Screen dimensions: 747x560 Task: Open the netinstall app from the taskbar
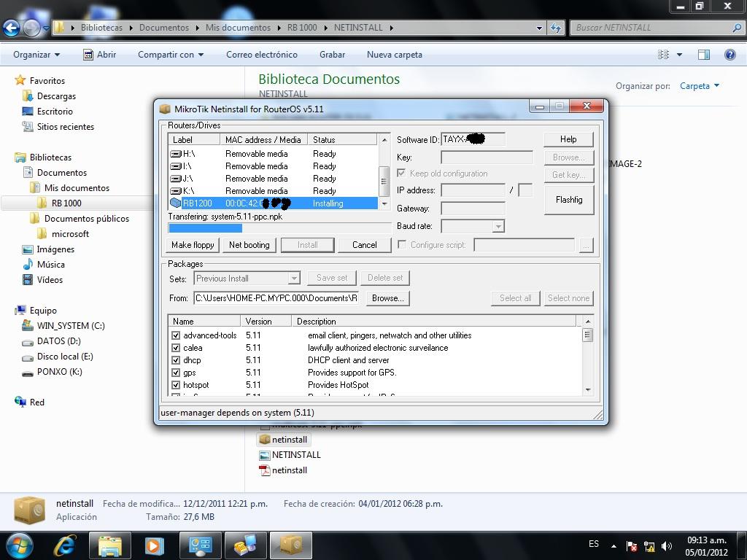click(x=290, y=545)
